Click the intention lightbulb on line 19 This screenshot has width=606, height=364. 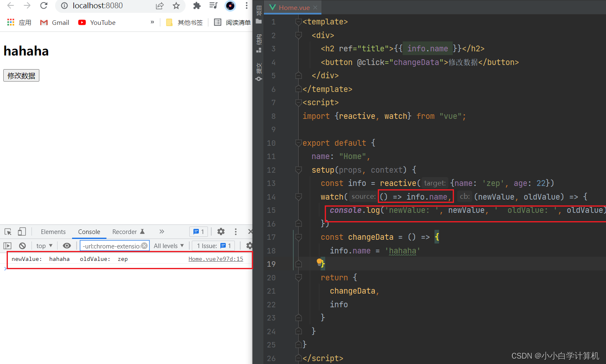tap(319, 262)
